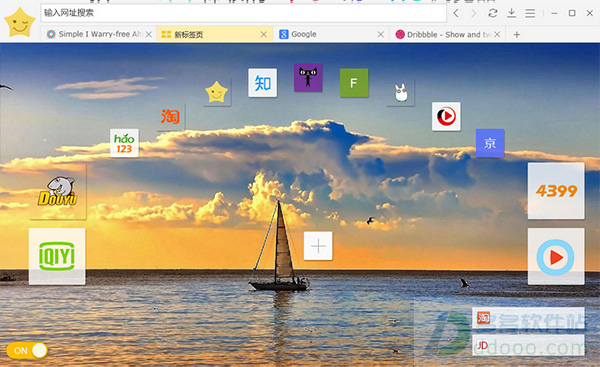Open a new tab with plus button
Image resolution: width=600 pixels, height=367 pixels.
[517, 34]
